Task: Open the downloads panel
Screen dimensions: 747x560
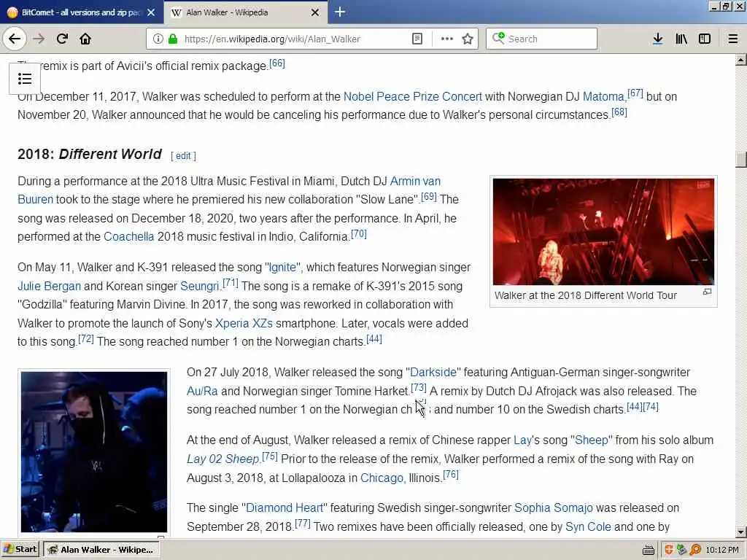Action: click(658, 39)
